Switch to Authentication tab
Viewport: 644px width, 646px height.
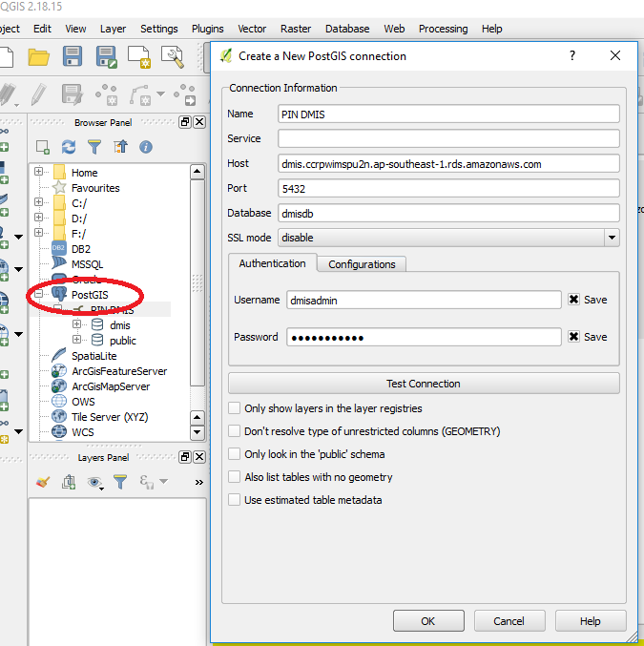(272, 263)
